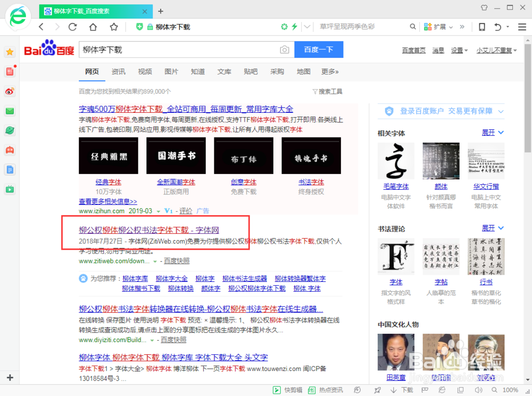This screenshot has width=532, height=396.
Task: Click the 快剪辑 status bar icon
Action: [277, 390]
